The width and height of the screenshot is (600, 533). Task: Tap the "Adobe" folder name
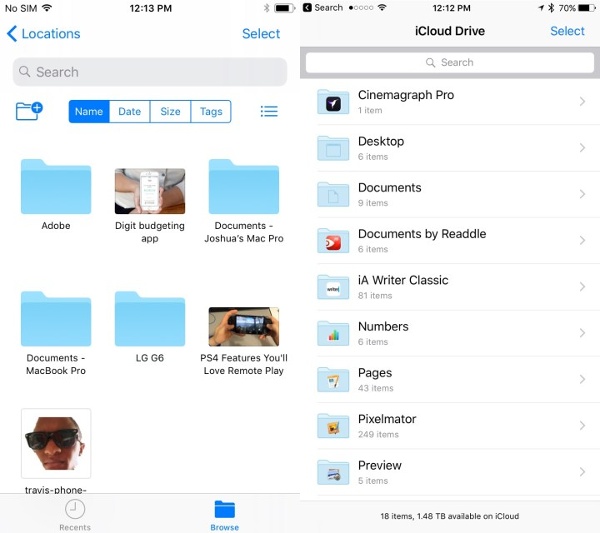pyautogui.click(x=56, y=225)
